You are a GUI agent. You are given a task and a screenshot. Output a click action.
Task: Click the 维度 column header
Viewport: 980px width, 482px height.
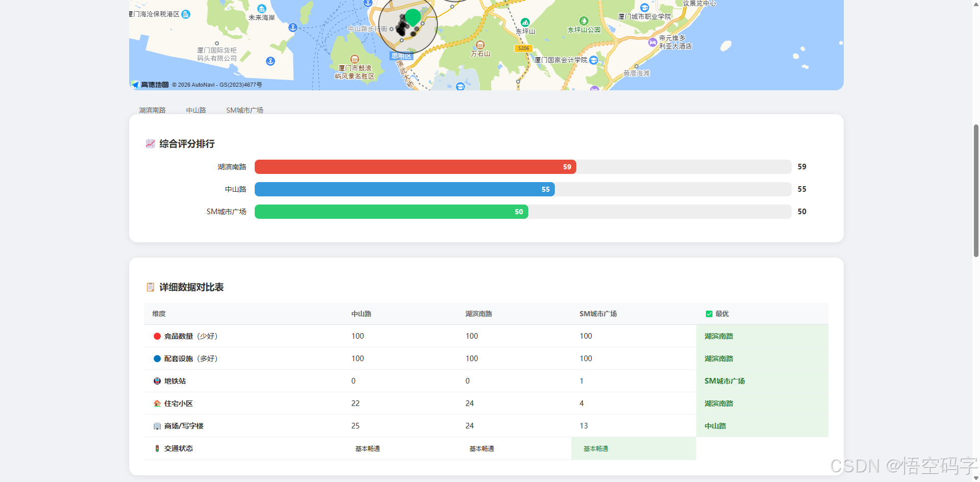(x=159, y=314)
